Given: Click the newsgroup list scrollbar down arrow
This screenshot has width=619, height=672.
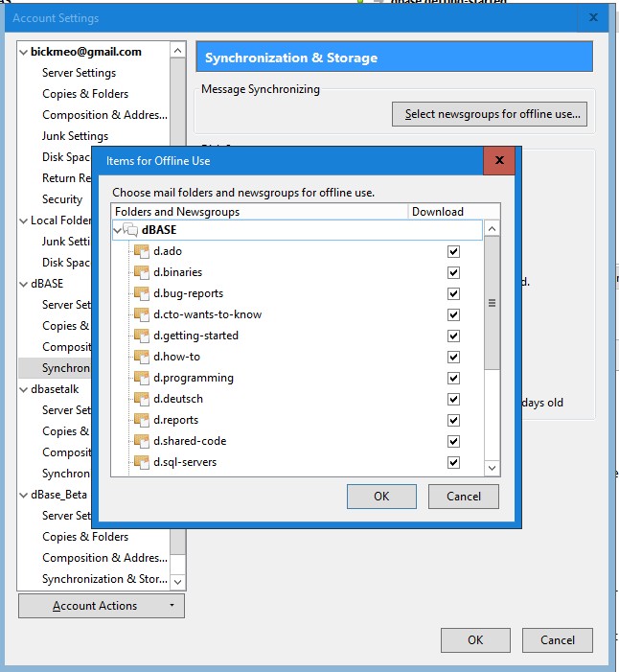Looking at the screenshot, I should (x=492, y=467).
